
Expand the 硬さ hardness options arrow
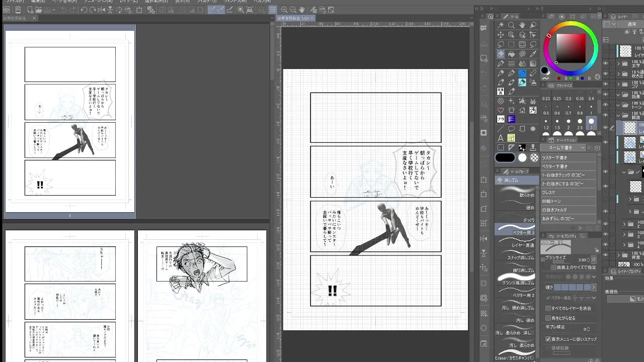click(x=594, y=287)
